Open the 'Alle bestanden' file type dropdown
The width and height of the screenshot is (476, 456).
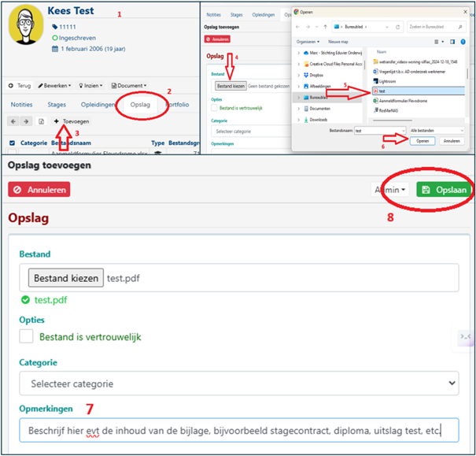point(437,131)
